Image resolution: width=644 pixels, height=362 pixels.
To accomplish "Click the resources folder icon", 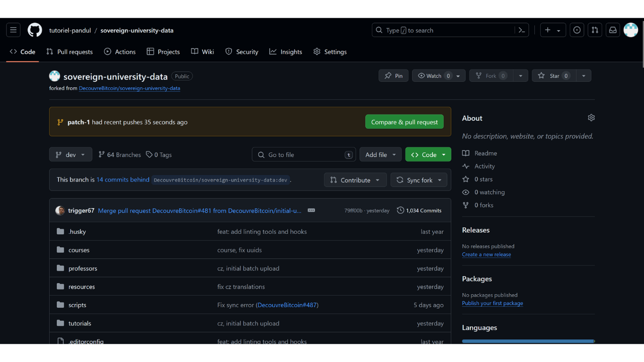I will pos(60,287).
